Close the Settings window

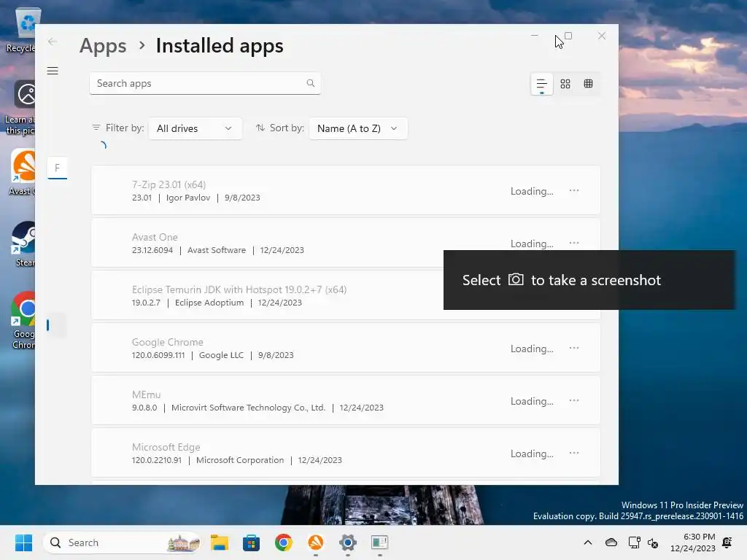602,36
